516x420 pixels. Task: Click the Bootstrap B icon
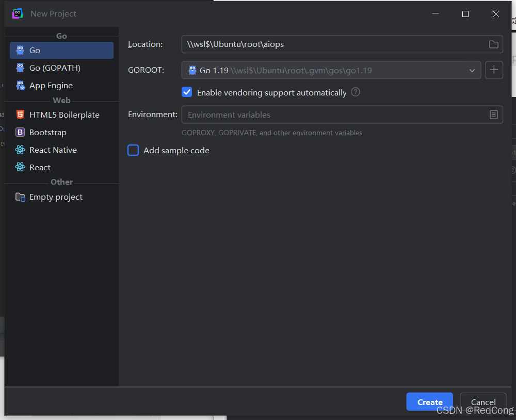point(20,132)
